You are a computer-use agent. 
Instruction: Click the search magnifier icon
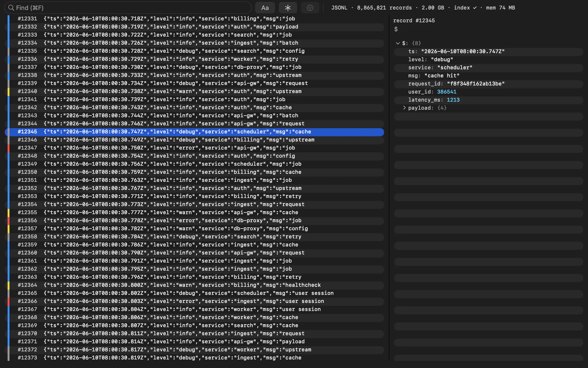(11, 8)
